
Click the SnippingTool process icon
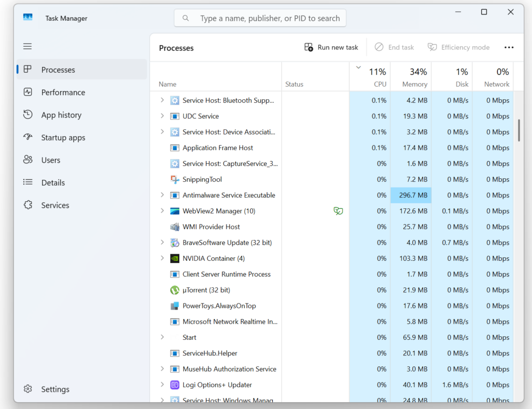coord(175,179)
